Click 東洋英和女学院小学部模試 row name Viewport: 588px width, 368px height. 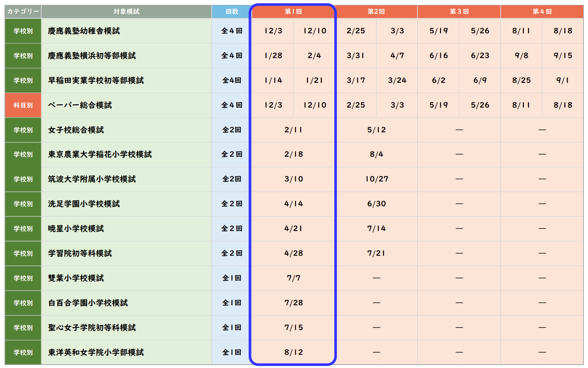pos(96,353)
